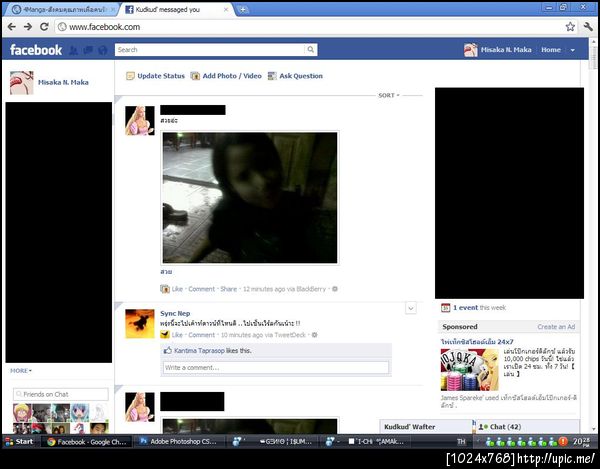Click the sidebar profile picture thumbnail
The image size is (600, 469).
pos(21,83)
